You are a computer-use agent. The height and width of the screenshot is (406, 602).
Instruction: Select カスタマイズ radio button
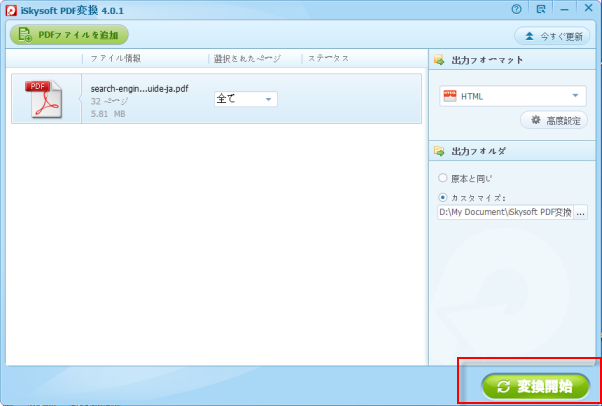point(443,197)
